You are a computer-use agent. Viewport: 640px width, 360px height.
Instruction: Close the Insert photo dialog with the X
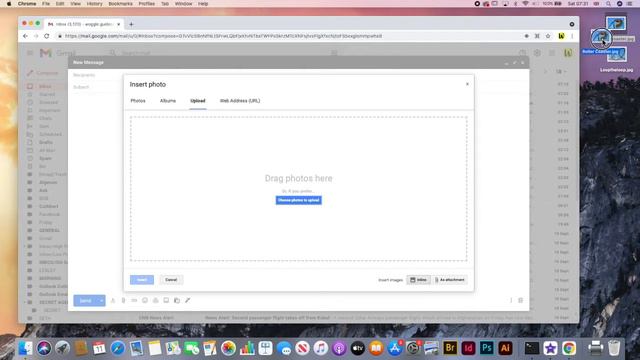tap(467, 84)
